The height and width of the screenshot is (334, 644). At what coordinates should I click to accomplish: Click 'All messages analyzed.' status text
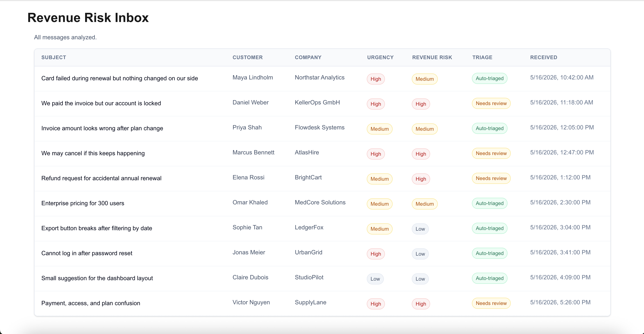click(65, 37)
